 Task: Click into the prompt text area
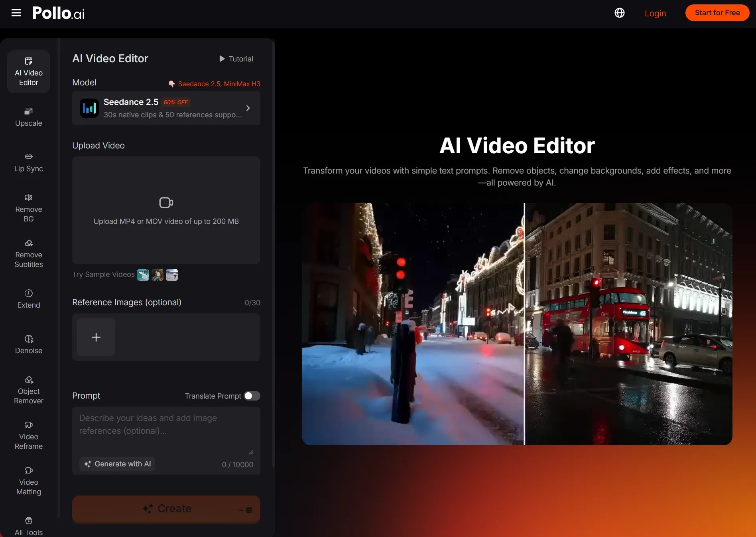point(166,431)
